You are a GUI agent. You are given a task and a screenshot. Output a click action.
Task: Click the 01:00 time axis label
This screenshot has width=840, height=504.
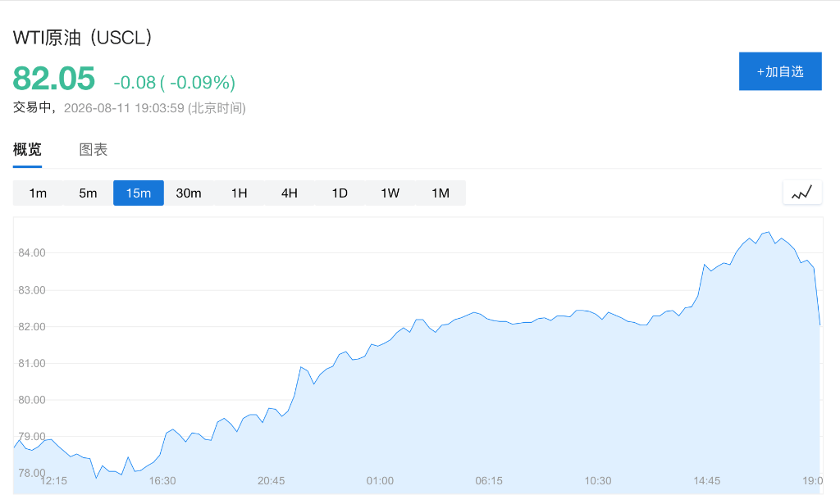380,480
